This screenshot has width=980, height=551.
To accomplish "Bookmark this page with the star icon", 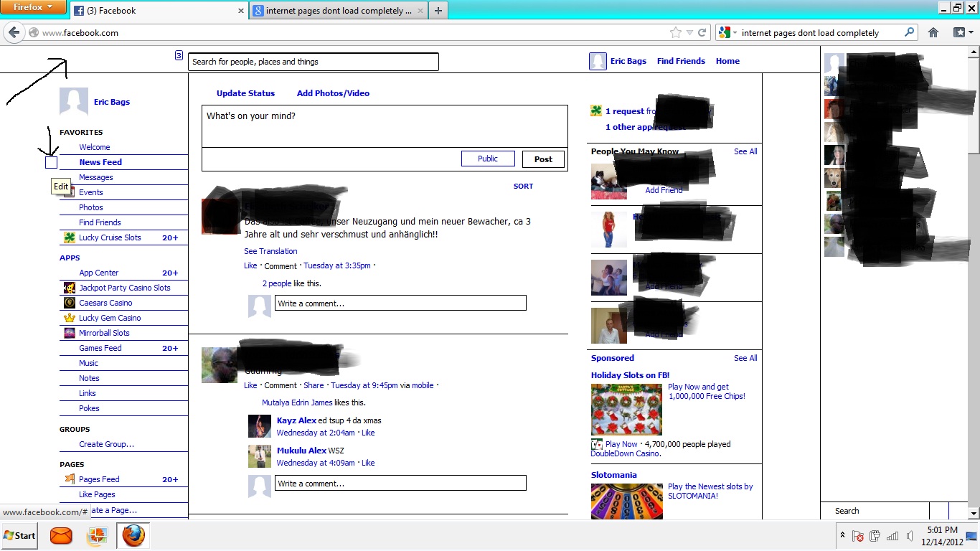I will [x=675, y=32].
